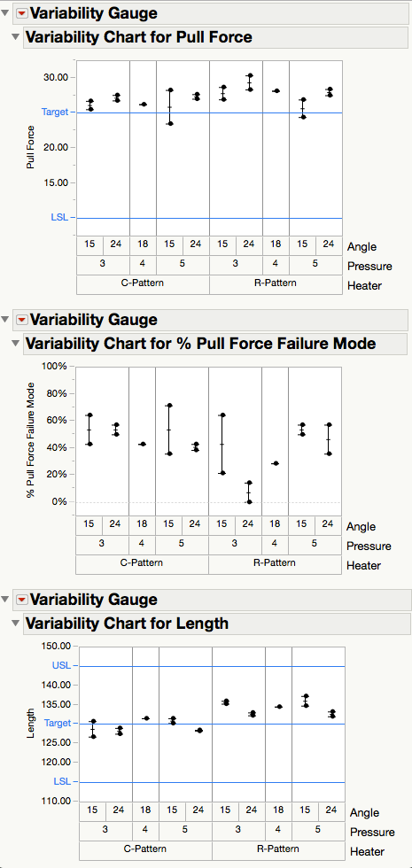Click Variability Chart for Length title
Viewport: 412px width, 868px height.
pos(127,624)
